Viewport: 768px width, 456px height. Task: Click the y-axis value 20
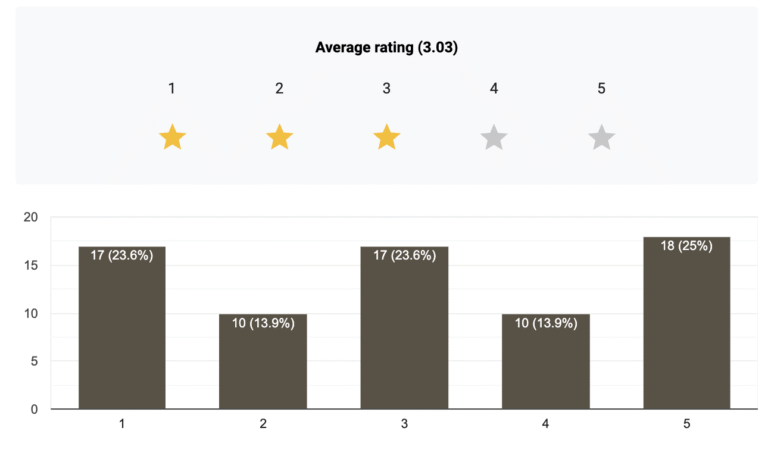point(30,217)
